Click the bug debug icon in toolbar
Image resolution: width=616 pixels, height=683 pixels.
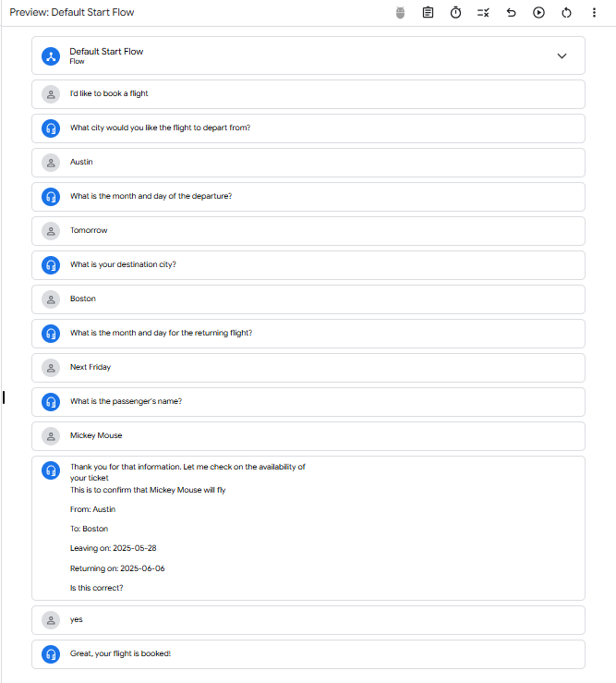pos(400,12)
